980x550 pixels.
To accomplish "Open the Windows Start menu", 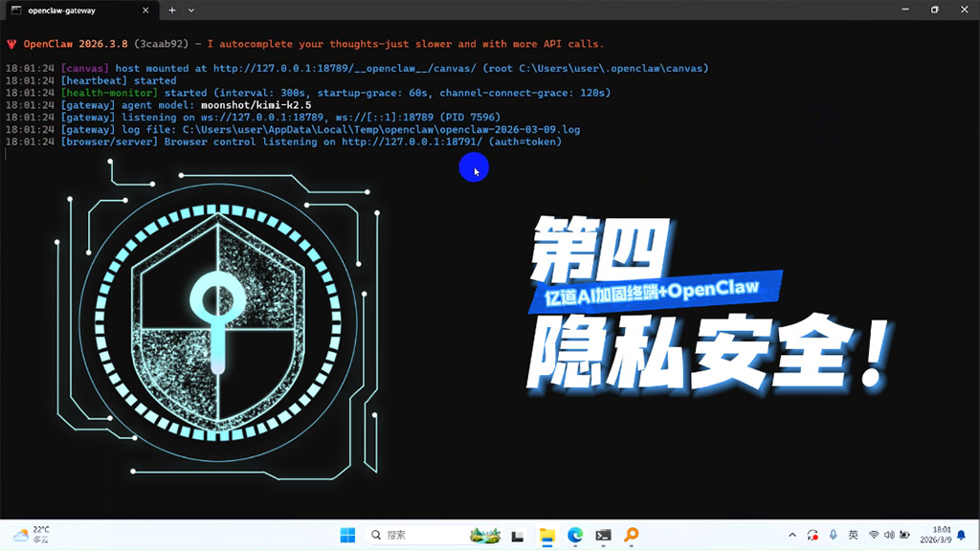I will (x=347, y=535).
